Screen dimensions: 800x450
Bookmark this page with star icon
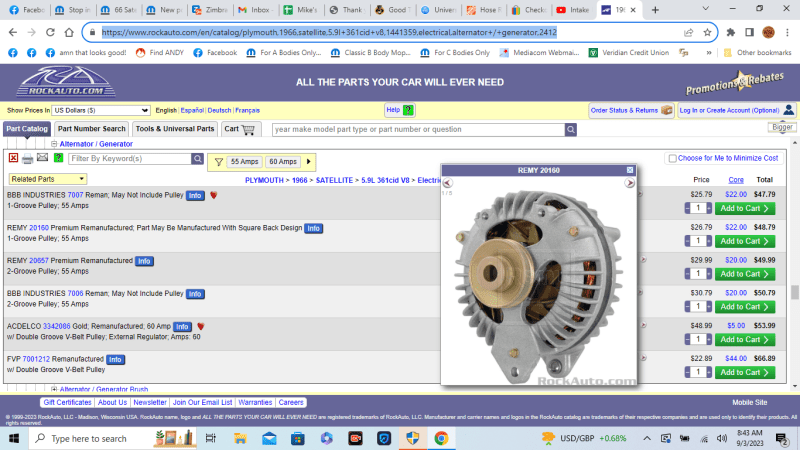707,32
